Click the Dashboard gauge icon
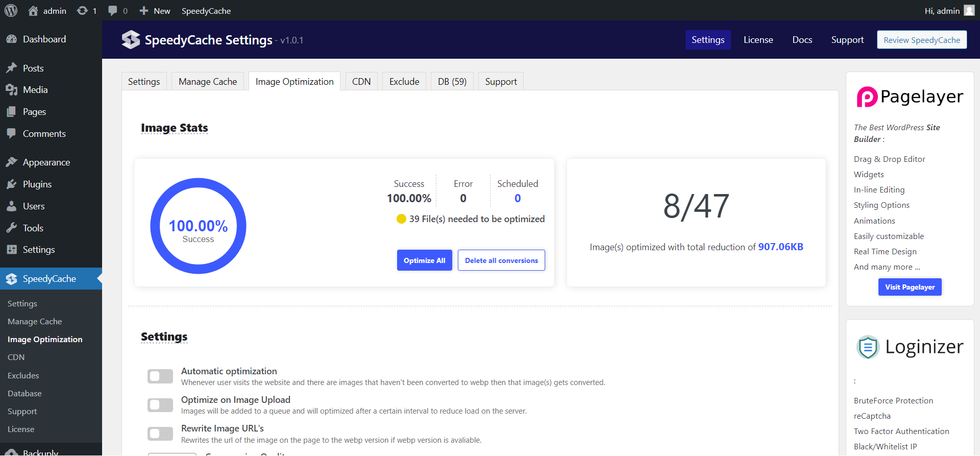The height and width of the screenshot is (456, 980). [x=12, y=39]
